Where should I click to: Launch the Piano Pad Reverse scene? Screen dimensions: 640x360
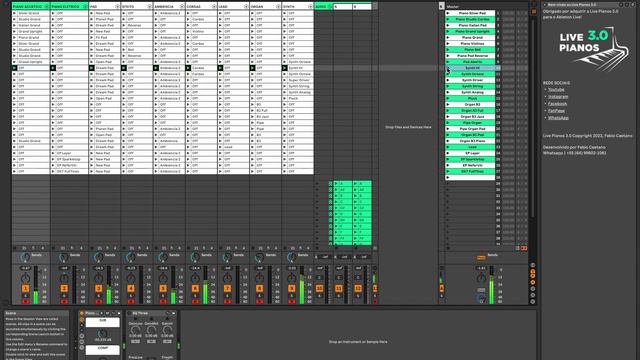coord(448,56)
